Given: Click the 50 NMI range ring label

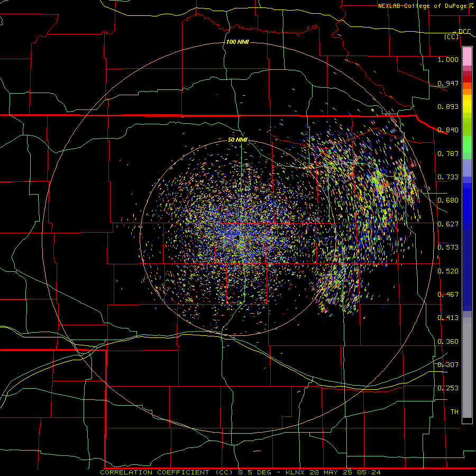Looking at the screenshot, I should tap(237, 140).
